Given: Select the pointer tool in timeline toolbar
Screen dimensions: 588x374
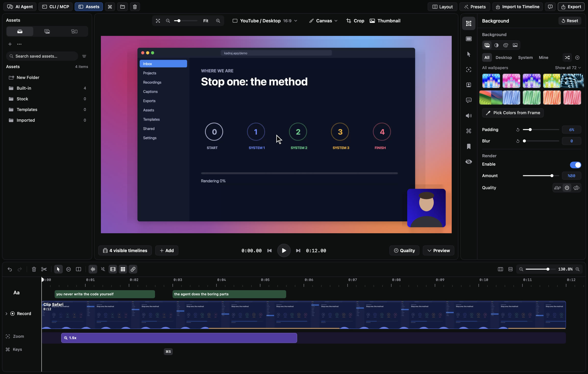Looking at the screenshot, I should coord(58,269).
